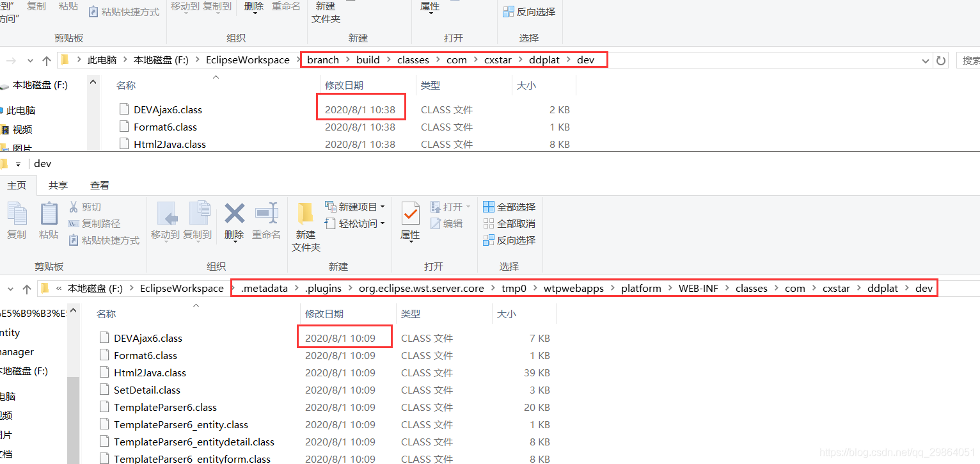The image size is (980, 464).
Task: Select TemplateParser6.class in lower window
Action: coord(165,407)
